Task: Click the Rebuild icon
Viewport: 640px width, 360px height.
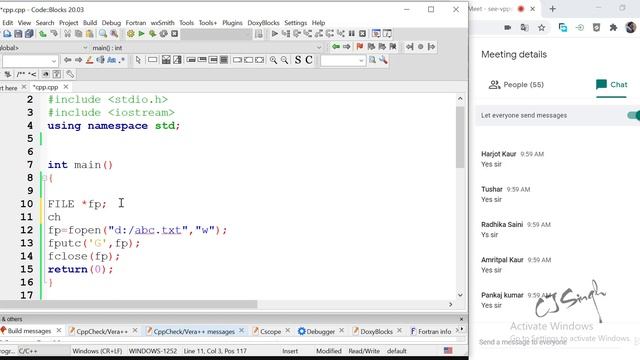Action: coord(163,34)
